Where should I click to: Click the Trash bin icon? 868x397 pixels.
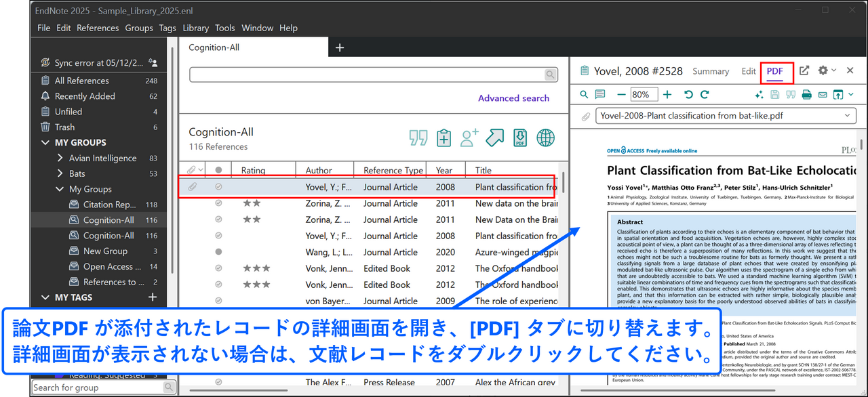[45, 127]
